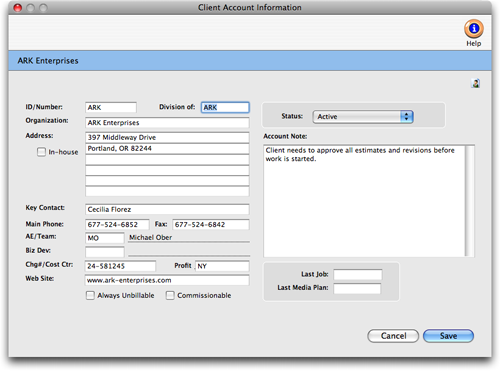500x371 pixels.
Task: Edit the Key Contact field Cecilia Florez
Action: coord(167,209)
